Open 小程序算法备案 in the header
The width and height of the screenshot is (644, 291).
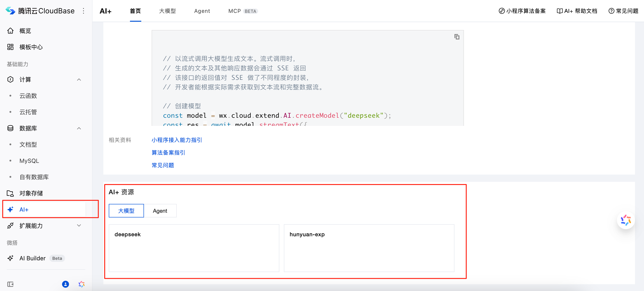coord(522,11)
